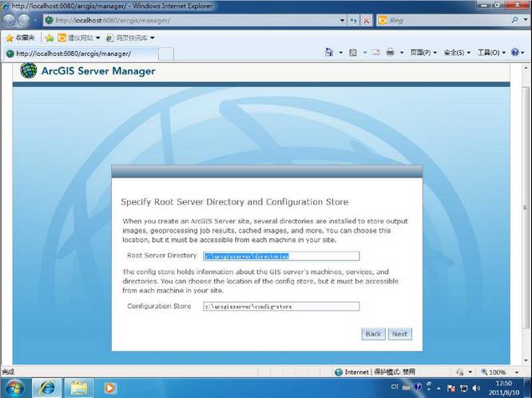Select the localhost arcgis manager tab

pyautogui.click(x=81, y=54)
